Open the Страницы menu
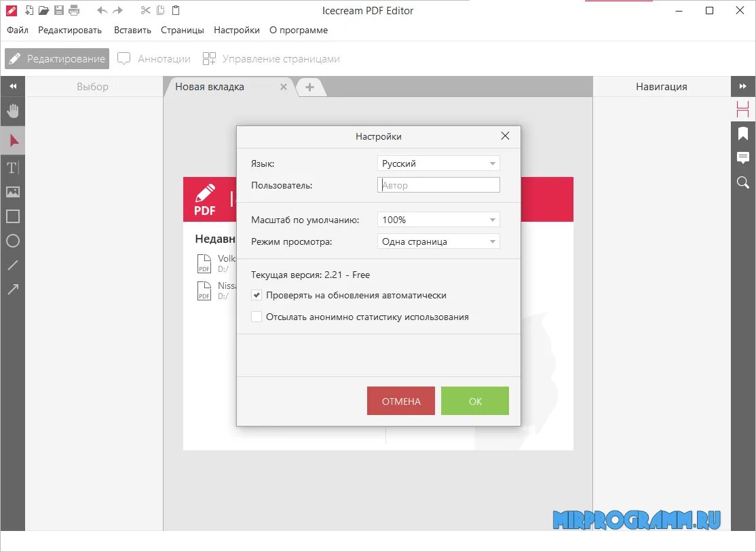The height and width of the screenshot is (552, 756). pyautogui.click(x=183, y=31)
